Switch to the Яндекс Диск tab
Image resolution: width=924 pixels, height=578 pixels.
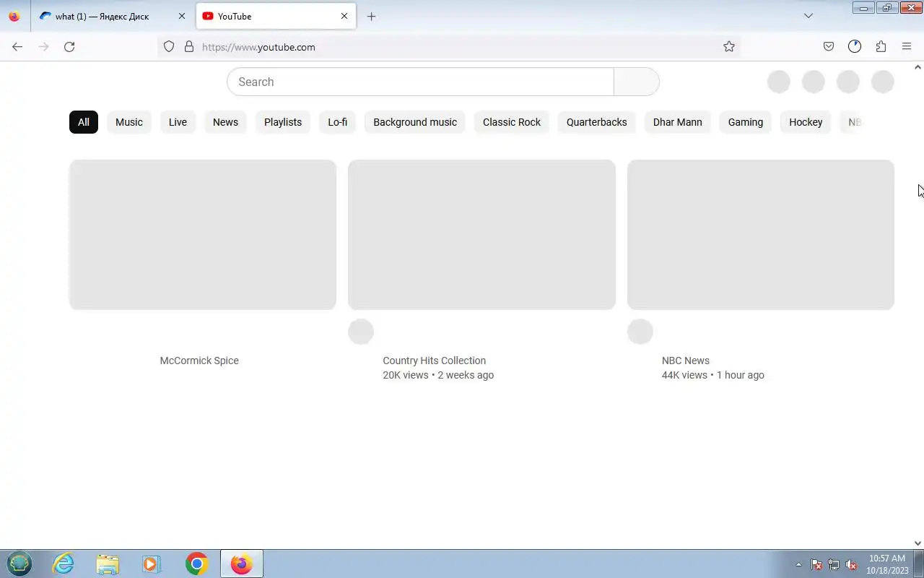pos(112,16)
